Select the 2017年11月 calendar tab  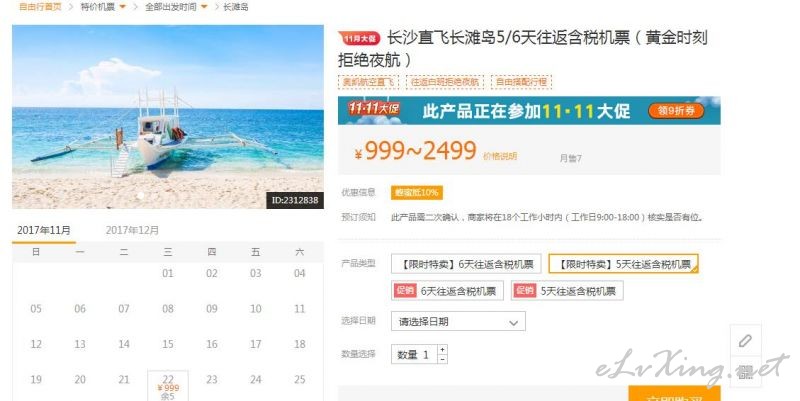(x=44, y=230)
